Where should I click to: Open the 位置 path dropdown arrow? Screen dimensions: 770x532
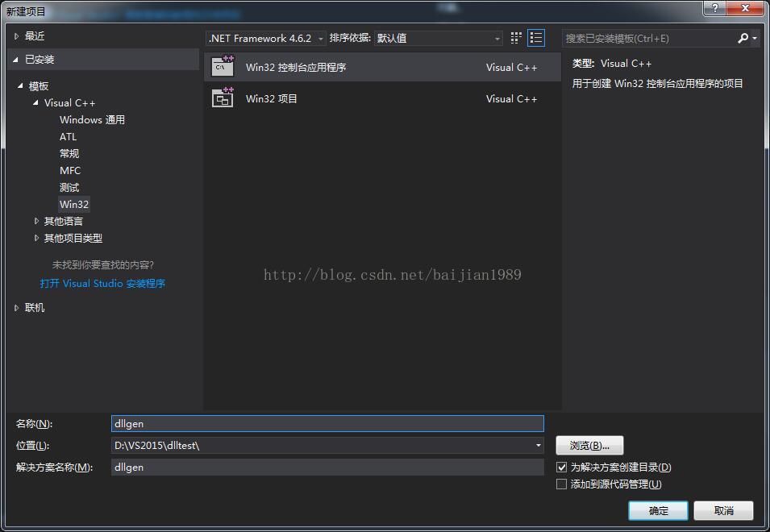coord(539,446)
